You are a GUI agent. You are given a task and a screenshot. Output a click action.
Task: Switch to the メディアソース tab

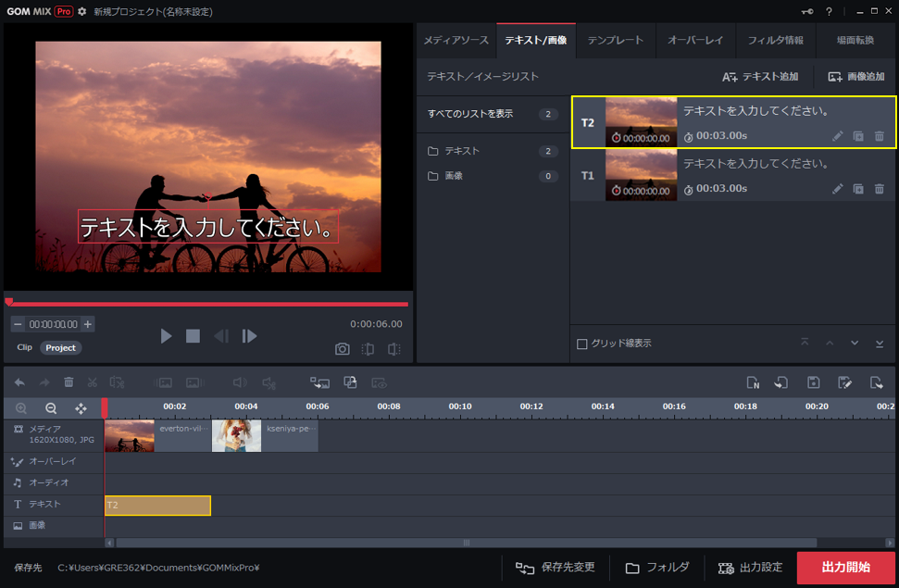tap(456, 41)
